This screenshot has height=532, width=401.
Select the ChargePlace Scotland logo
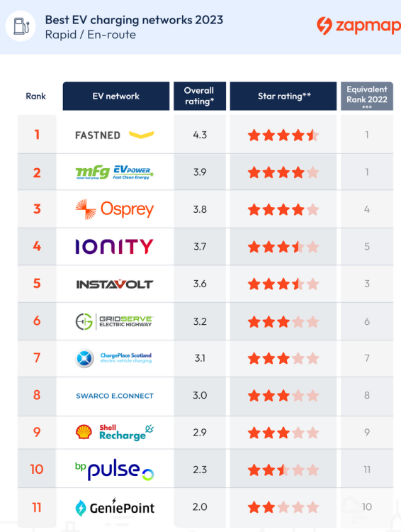coord(113,358)
